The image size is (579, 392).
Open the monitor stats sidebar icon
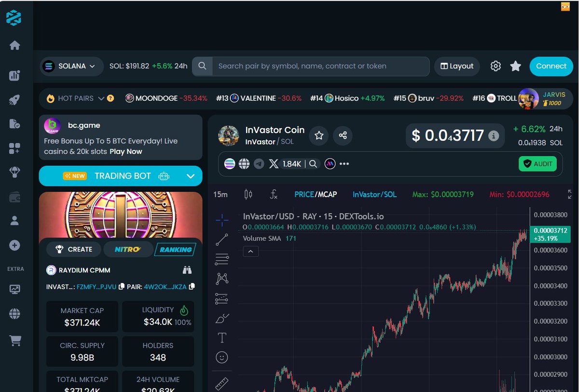[14, 289]
